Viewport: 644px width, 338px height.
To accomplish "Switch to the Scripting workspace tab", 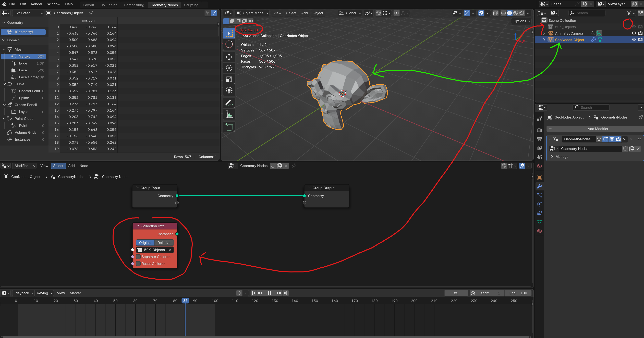I will [191, 5].
